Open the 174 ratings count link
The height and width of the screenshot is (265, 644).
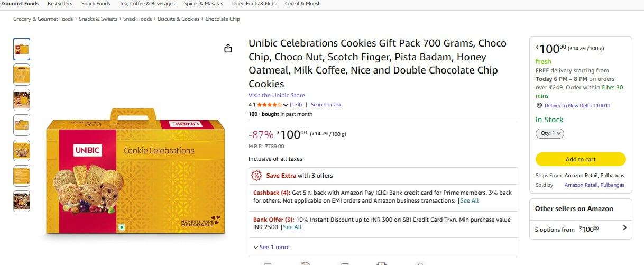tap(296, 105)
